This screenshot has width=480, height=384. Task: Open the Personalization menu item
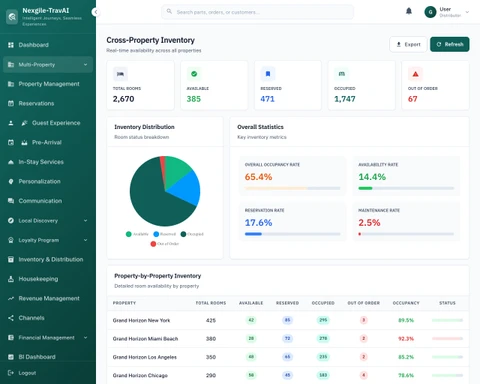[x=48, y=181]
